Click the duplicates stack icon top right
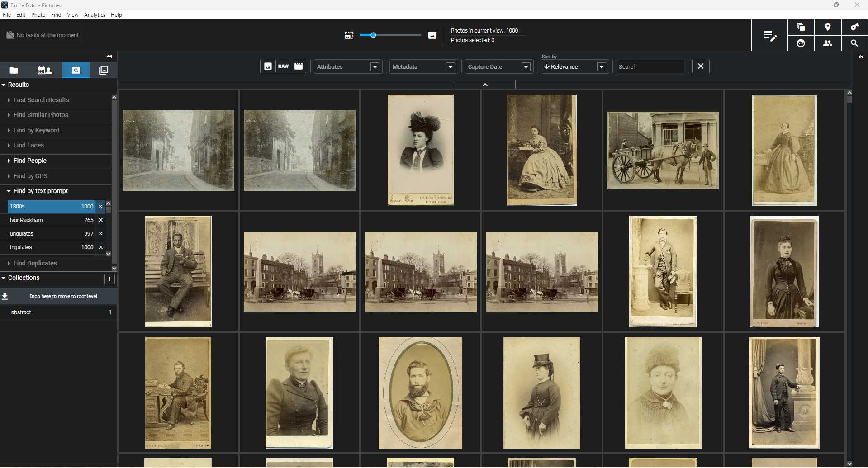This screenshot has height=468, width=868. click(801, 27)
